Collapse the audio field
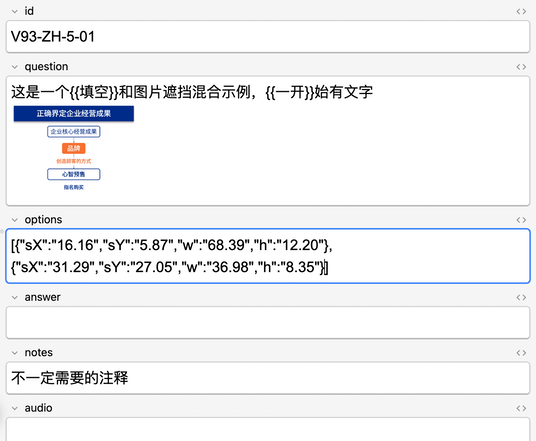 tap(15, 409)
